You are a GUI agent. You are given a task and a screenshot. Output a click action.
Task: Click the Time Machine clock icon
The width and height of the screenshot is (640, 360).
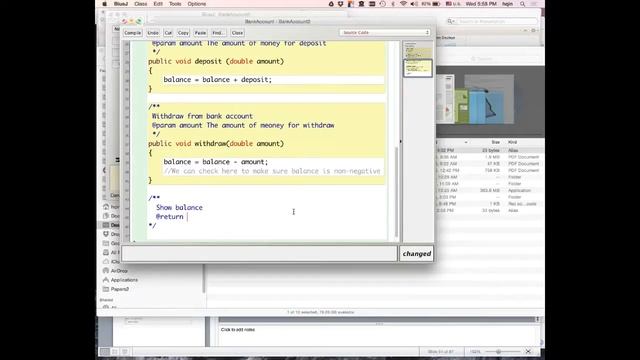(382, 4)
